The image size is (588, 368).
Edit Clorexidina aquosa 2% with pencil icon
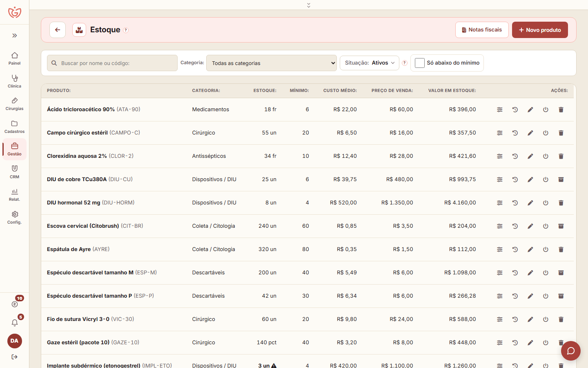530,156
